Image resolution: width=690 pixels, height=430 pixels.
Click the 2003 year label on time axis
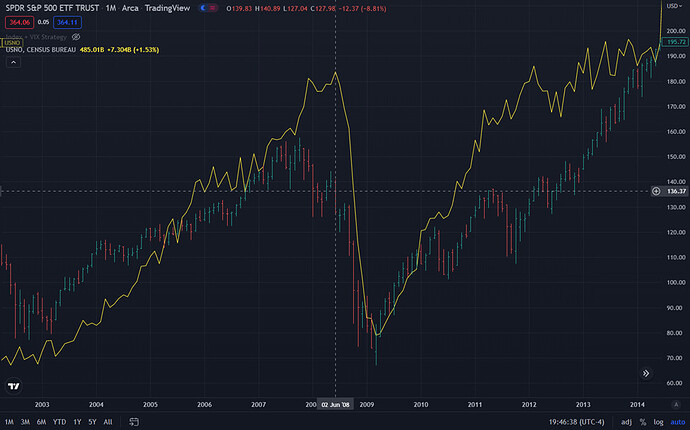coord(42,404)
